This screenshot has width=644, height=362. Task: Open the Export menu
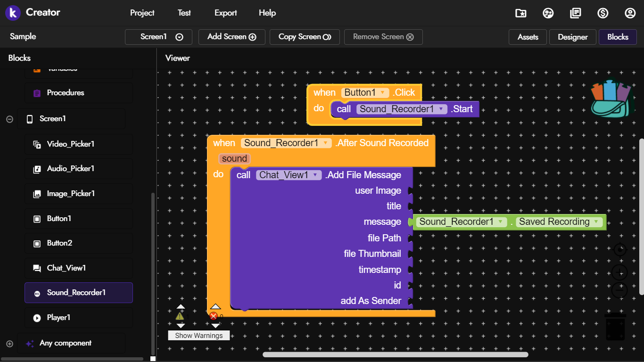225,13
